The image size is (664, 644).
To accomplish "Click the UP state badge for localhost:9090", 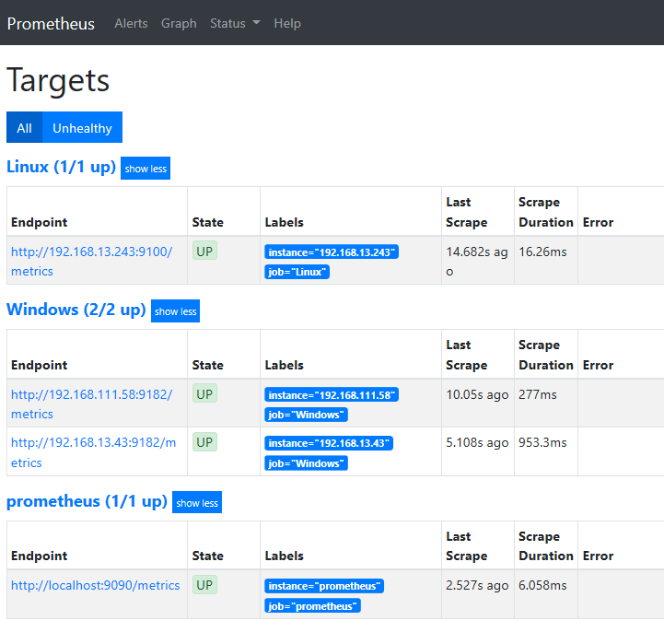I will pyautogui.click(x=204, y=585).
